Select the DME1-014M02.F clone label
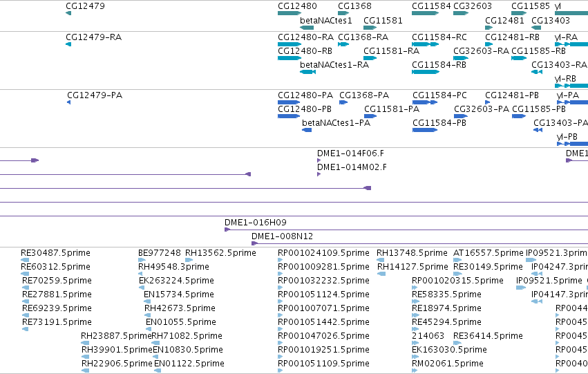This screenshot has width=588, height=374. [352, 167]
